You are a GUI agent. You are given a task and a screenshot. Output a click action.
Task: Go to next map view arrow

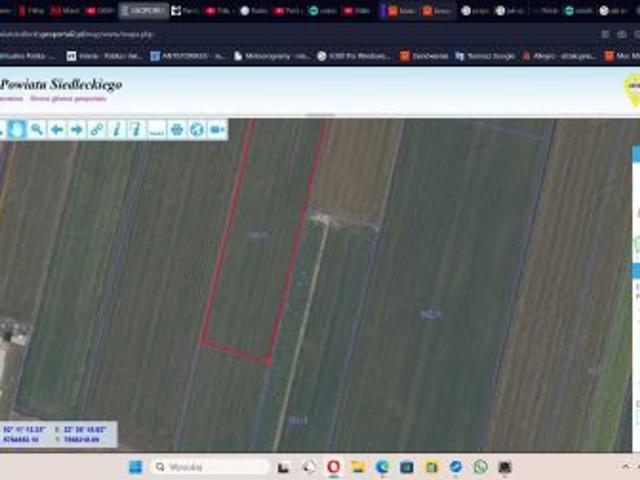77,130
